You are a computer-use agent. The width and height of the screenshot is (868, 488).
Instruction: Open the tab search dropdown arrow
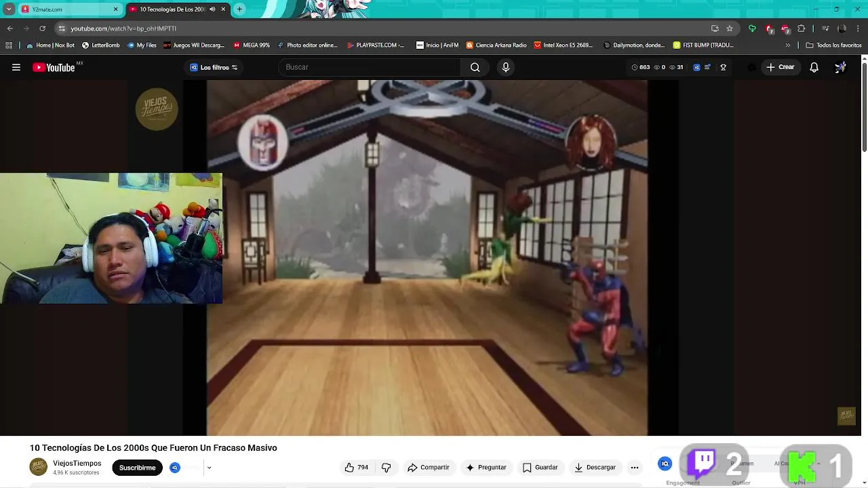9,9
